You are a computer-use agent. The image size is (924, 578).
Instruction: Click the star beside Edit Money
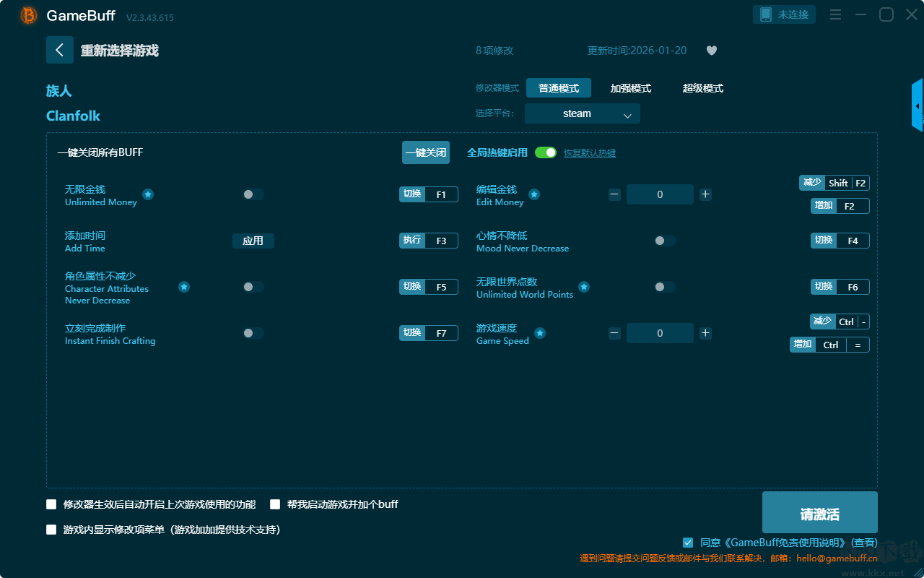pos(534,194)
